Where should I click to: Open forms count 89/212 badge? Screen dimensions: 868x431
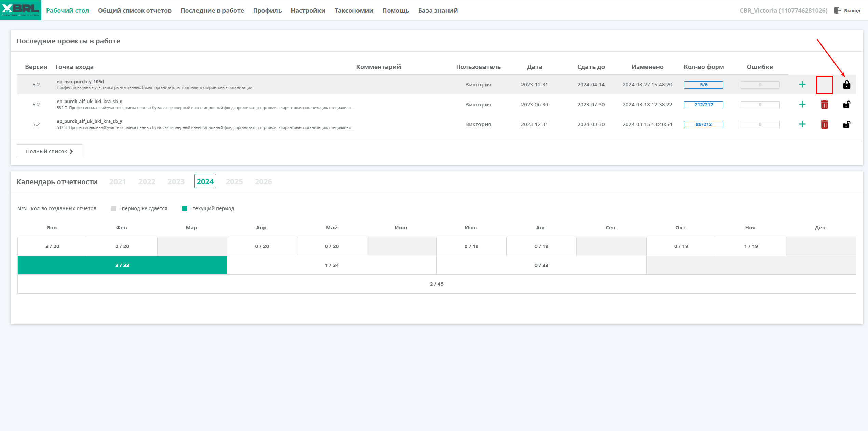click(704, 124)
